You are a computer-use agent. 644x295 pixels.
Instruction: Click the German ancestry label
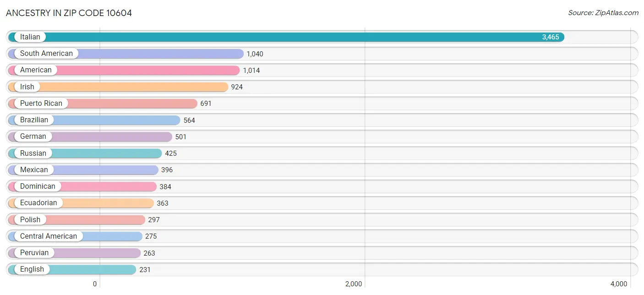pos(33,137)
